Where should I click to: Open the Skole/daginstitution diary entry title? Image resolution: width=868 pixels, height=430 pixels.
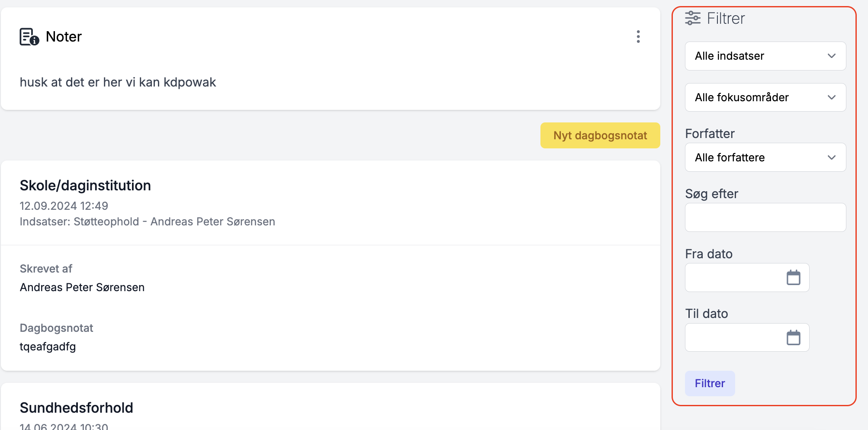point(85,186)
